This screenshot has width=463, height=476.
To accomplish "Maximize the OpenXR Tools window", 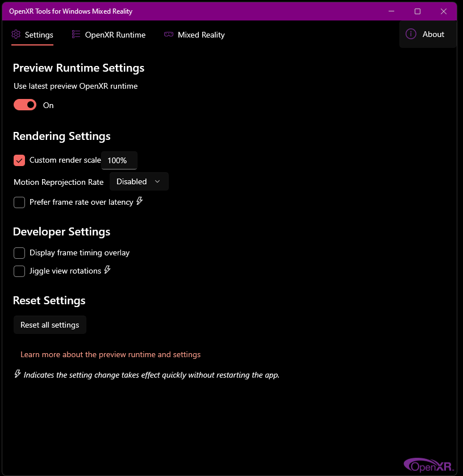I will pos(417,11).
